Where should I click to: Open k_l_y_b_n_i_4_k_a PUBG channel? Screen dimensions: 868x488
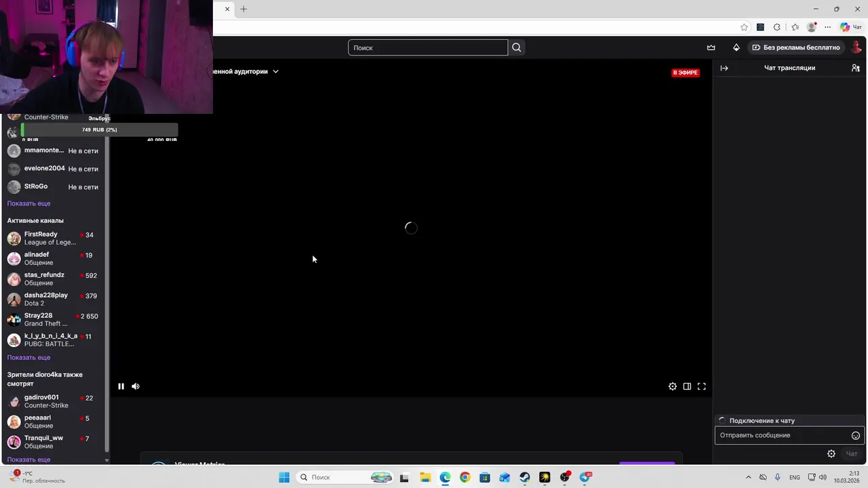pos(53,340)
